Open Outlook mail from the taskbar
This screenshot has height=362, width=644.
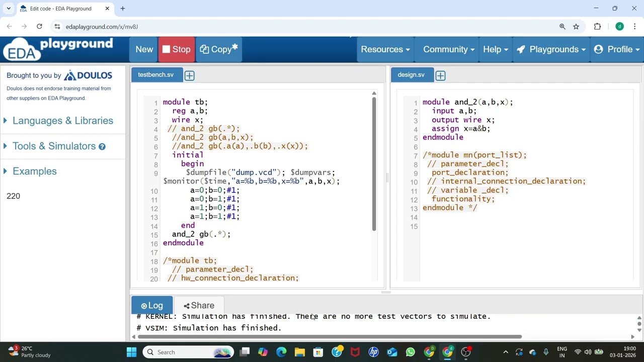pyautogui.click(x=392, y=352)
